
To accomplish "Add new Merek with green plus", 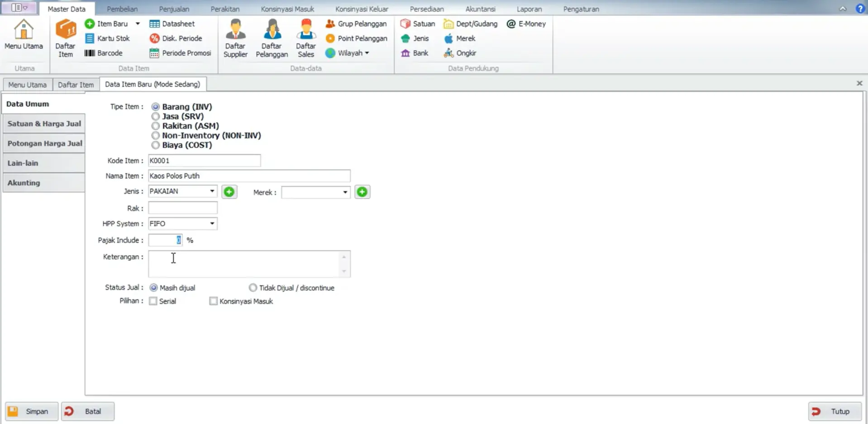I will click(x=362, y=192).
